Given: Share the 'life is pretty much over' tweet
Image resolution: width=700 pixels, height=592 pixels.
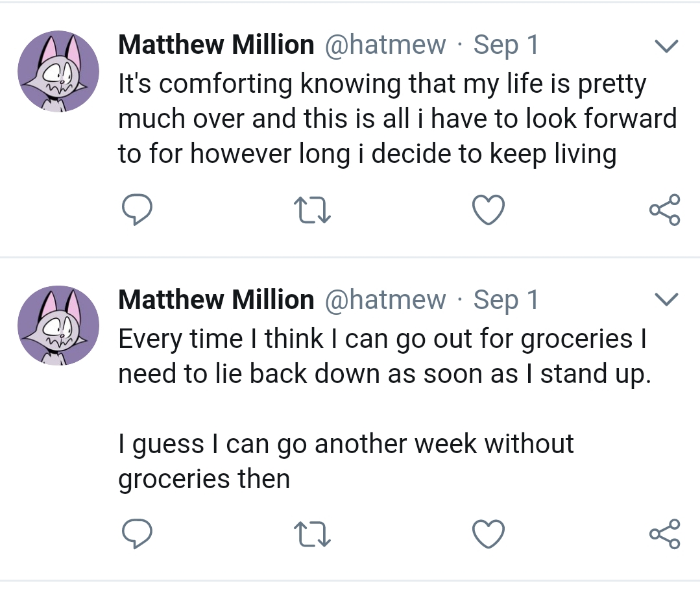Looking at the screenshot, I should (664, 210).
